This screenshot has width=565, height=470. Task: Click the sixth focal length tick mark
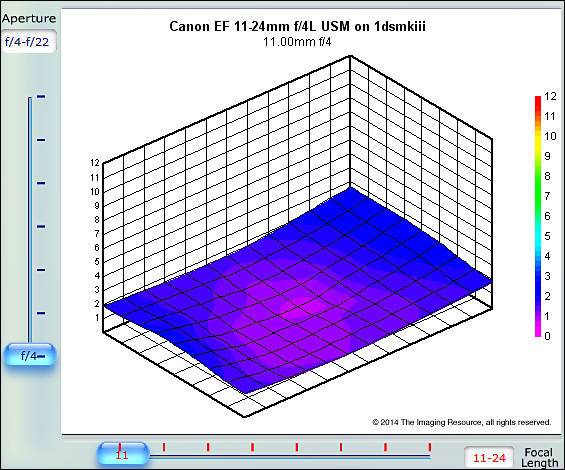coord(341,447)
